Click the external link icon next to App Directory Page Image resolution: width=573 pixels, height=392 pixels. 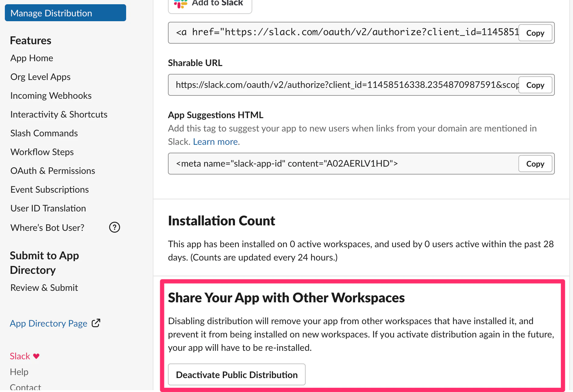pyautogui.click(x=96, y=323)
